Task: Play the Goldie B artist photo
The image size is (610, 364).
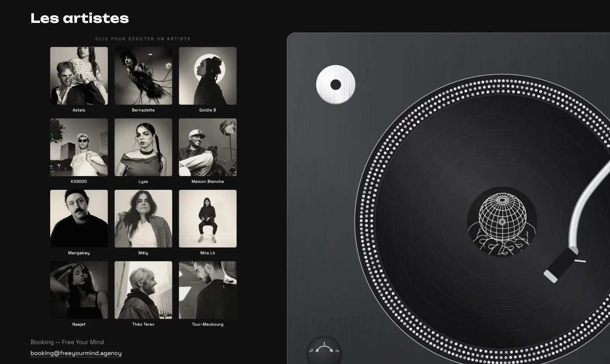Action: [208, 76]
